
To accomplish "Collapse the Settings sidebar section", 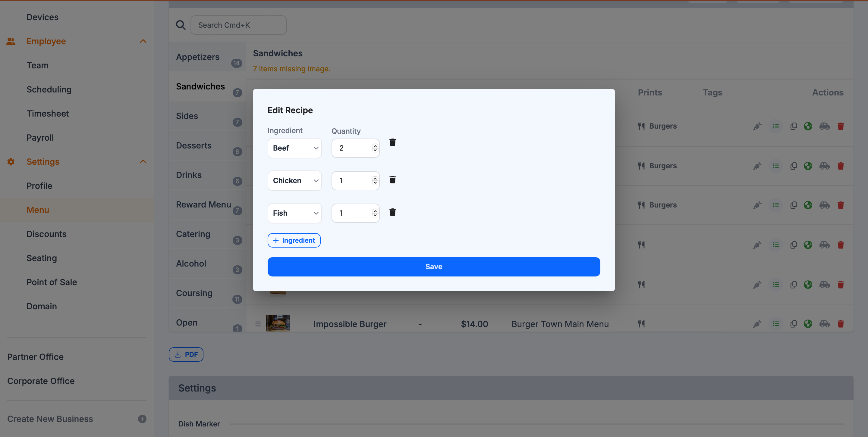I will click(143, 162).
